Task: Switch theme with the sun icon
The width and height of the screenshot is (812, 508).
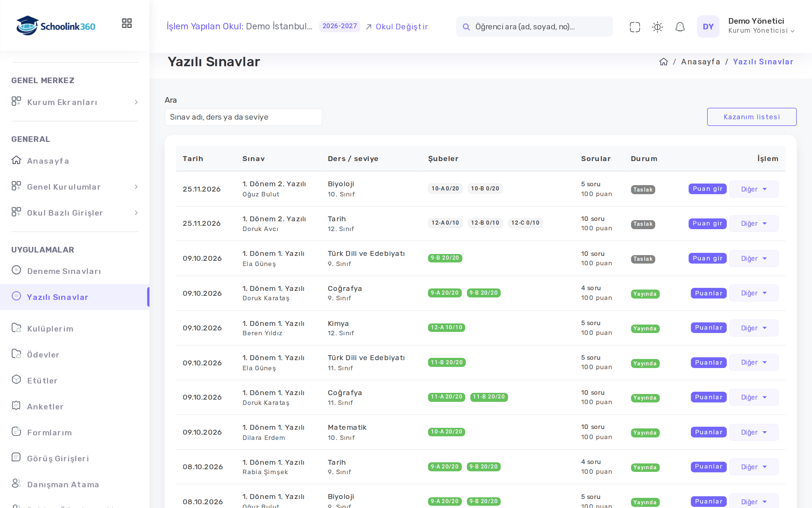Action: 657,27
